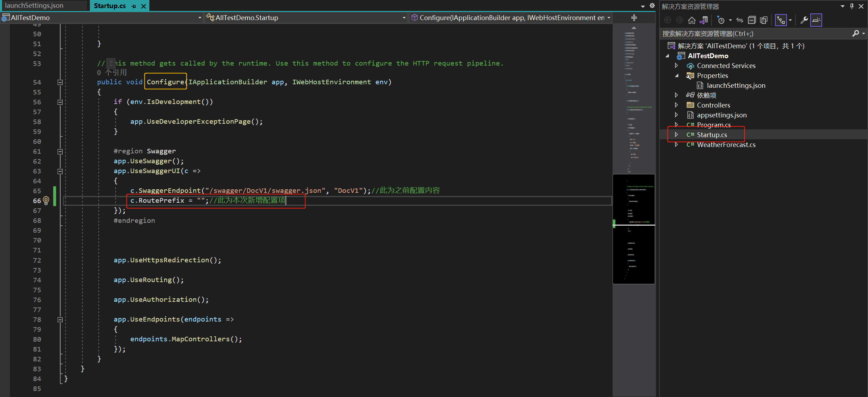Click the solution 'AllTestDemo' root node

(x=741, y=46)
